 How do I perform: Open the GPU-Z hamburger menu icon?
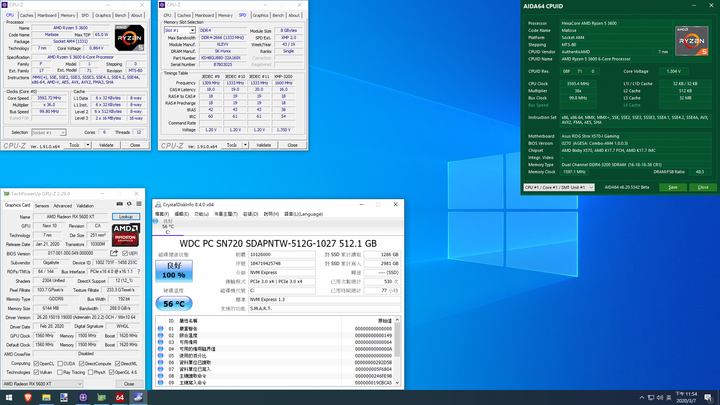pyautogui.click(x=139, y=204)
